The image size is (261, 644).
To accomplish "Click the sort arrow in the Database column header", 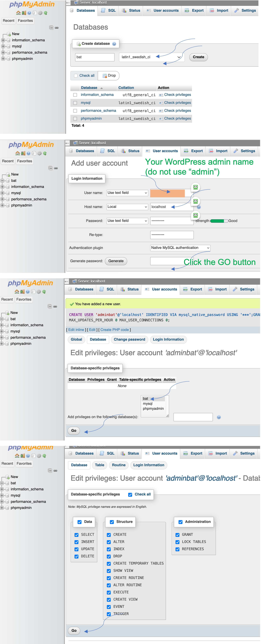I will coord(102,88).
